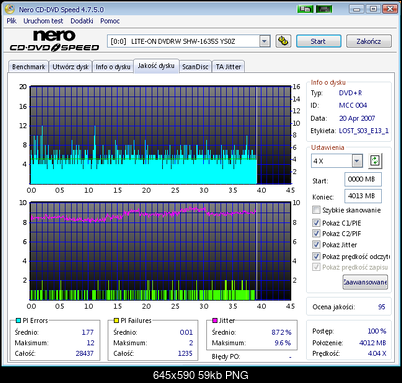The image size is (402, 383).
Task: Click the PI Errors total 28437
Action: 85,353
